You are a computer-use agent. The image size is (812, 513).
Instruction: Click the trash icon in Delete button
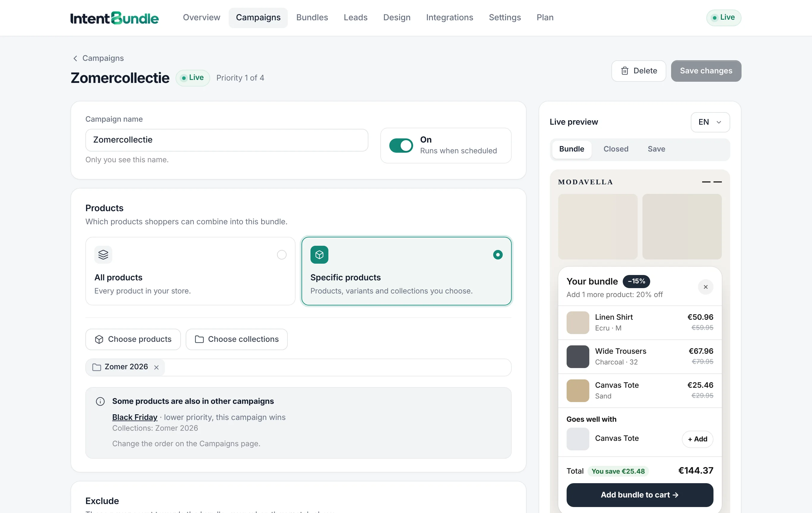[625, 71]
